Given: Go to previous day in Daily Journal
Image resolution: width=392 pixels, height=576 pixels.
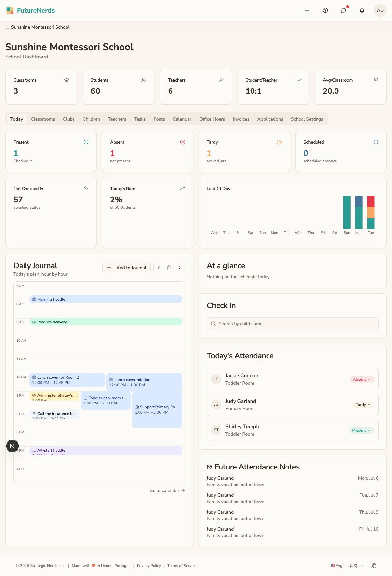Looking at the screenshot, I should pos(159,268).
